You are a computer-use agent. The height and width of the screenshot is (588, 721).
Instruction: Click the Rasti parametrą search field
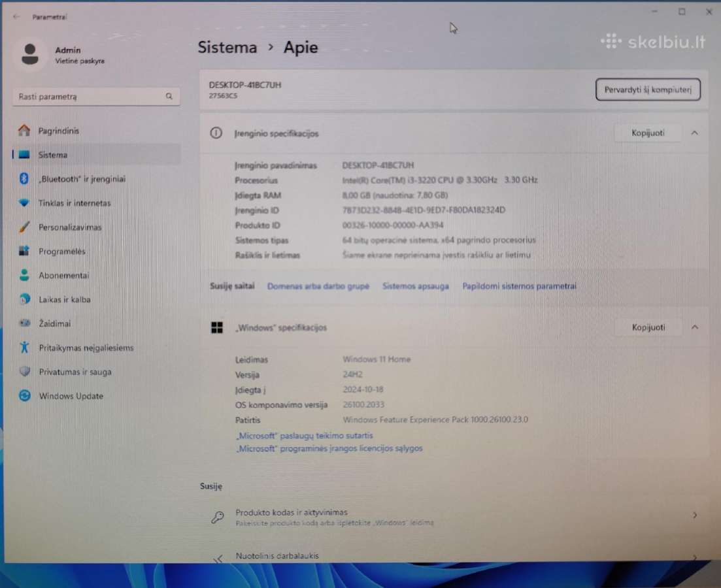[x=96, y=97]
